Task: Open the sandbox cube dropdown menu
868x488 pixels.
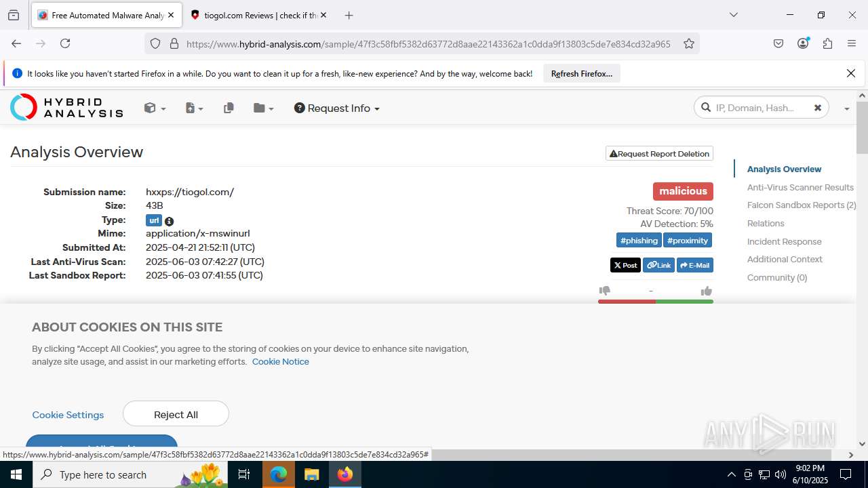Action: pos(155,108)
